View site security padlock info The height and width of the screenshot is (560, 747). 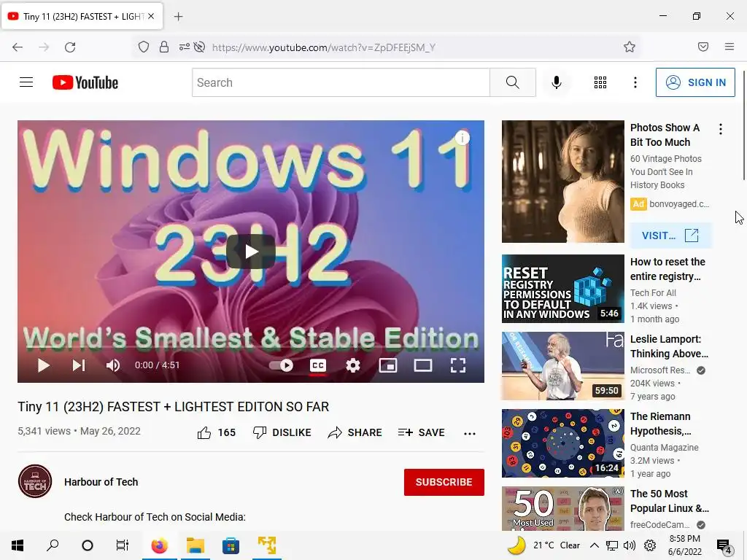pyautogui.click(x=164, y=47)
